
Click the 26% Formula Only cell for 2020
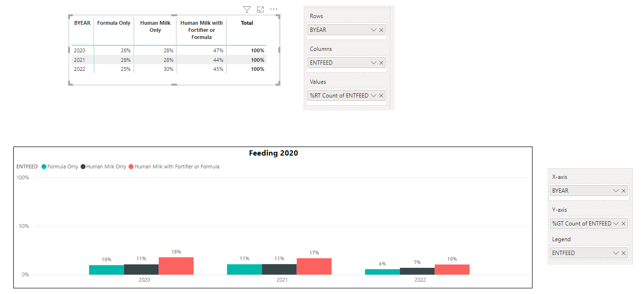[x=126, y=50]
